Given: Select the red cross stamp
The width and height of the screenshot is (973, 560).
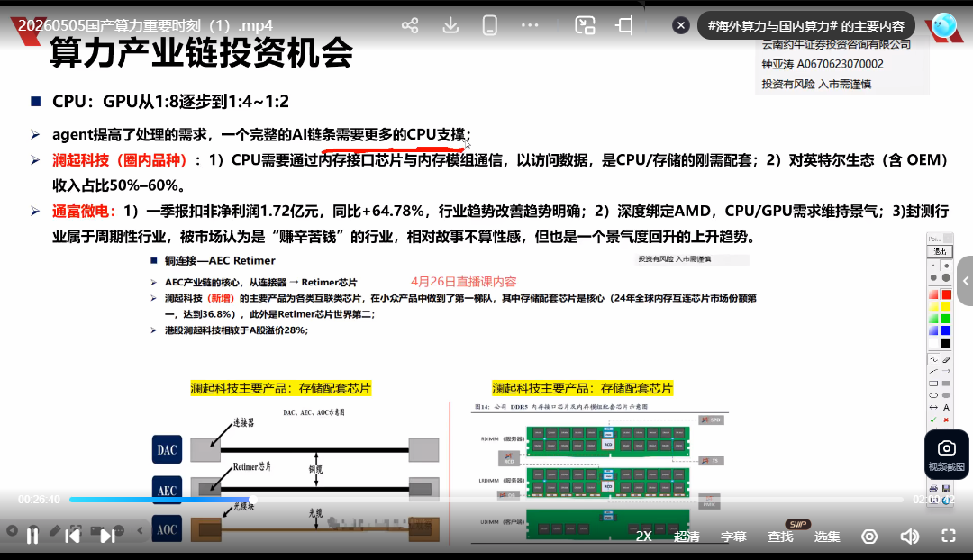Looking at the screenshot, I should (946, 420).
